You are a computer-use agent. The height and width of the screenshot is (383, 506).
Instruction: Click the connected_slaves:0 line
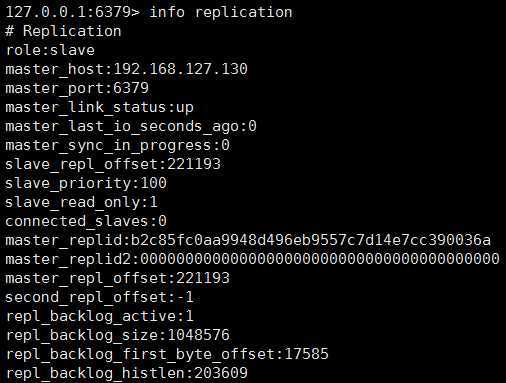point(86,221)
